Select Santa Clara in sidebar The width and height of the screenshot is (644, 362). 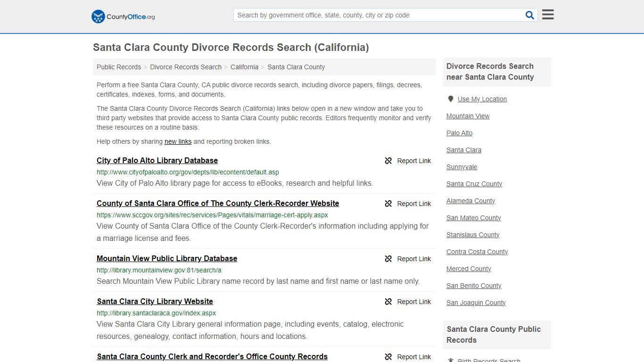[464, 150]
